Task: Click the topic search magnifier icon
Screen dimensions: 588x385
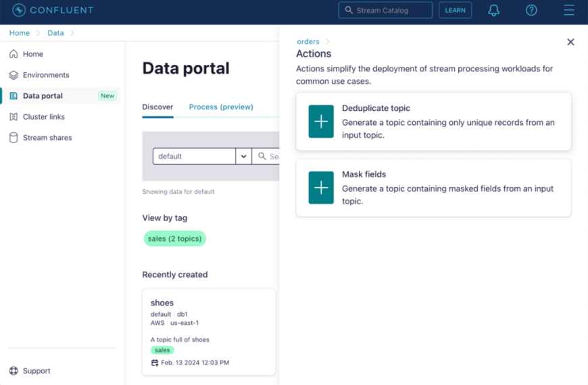Action: [x=262, y=156]
